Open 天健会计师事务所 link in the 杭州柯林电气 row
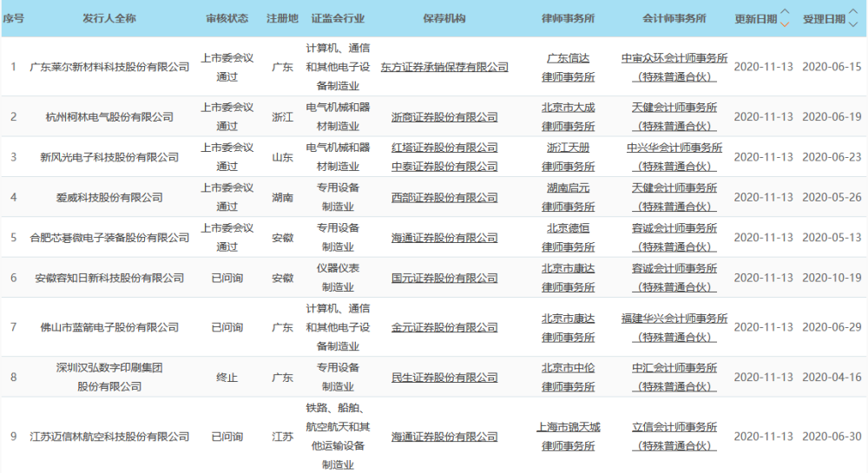 (x=674, y=117)
